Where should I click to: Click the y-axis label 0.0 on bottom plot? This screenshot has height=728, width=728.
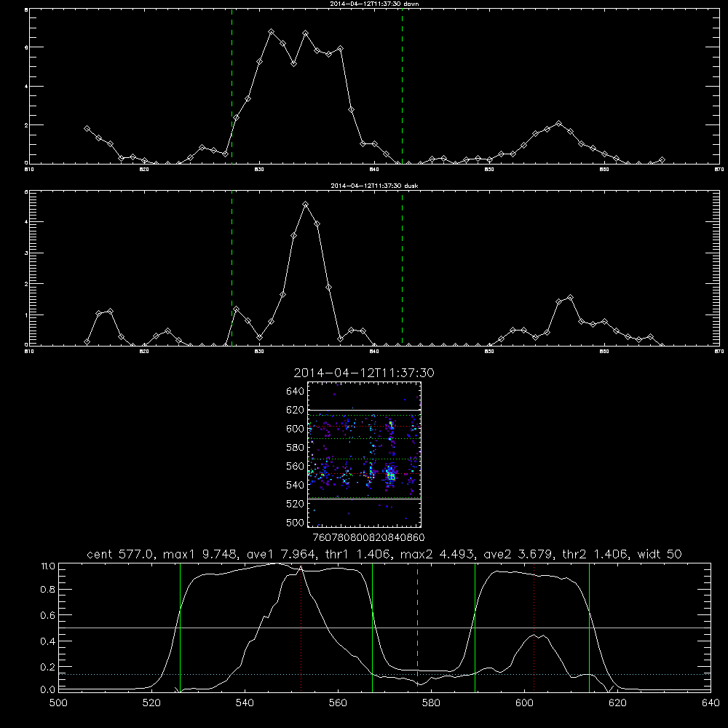click(48, 689)
